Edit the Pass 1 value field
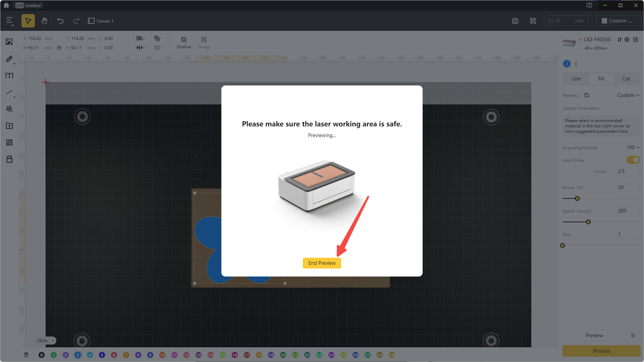This screenshot has height=362, width=644. [628, 234]
